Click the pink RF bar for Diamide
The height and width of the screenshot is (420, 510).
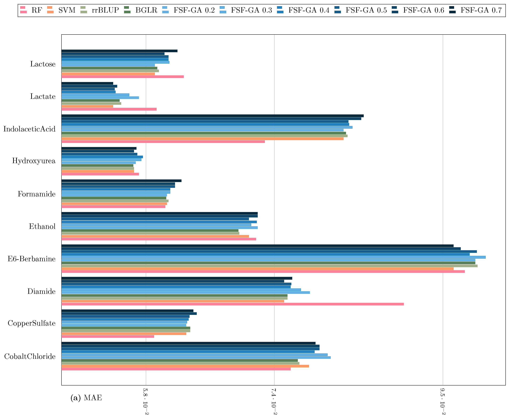click(x=232, y=304)
